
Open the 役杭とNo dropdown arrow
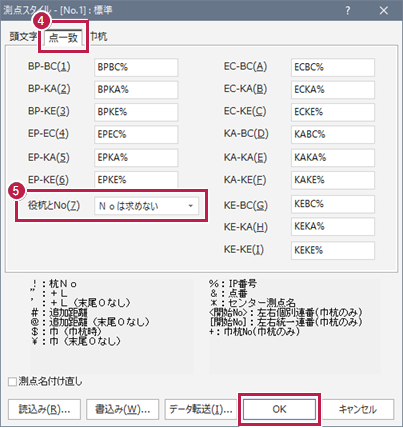191,206
